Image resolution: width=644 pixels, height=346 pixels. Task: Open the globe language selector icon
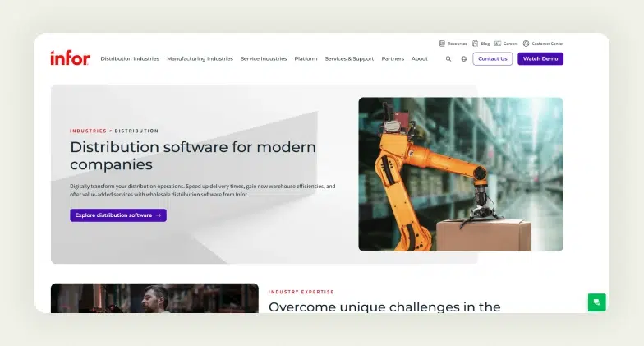(x=463, y=59)
